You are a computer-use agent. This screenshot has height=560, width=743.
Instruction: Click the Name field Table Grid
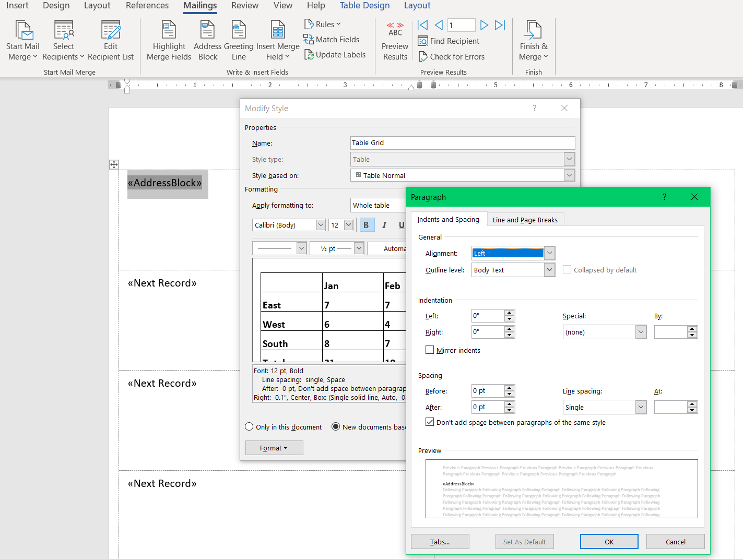(x=463, y=143)
